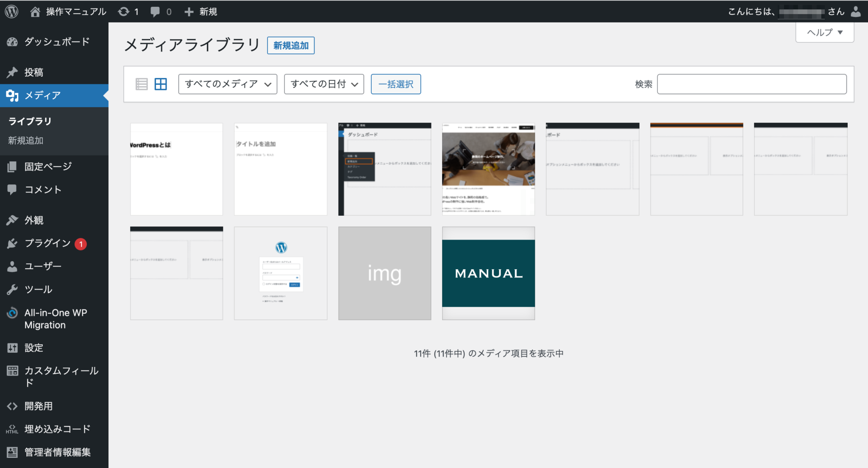Screen dimensions: 868x468
Task: Open the 新規追加 submenu under メディア
Action: (26, 140)
